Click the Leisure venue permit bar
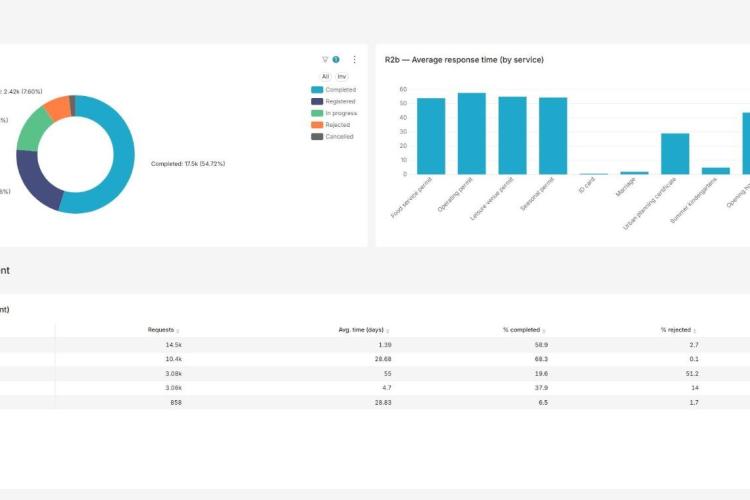 pyautogui.click(x=512, y=135)
